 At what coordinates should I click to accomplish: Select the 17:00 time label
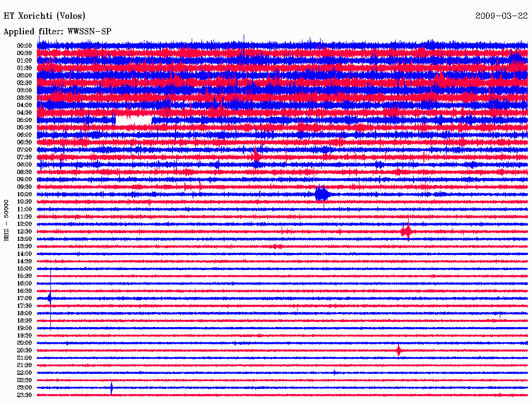pos(24,299)
